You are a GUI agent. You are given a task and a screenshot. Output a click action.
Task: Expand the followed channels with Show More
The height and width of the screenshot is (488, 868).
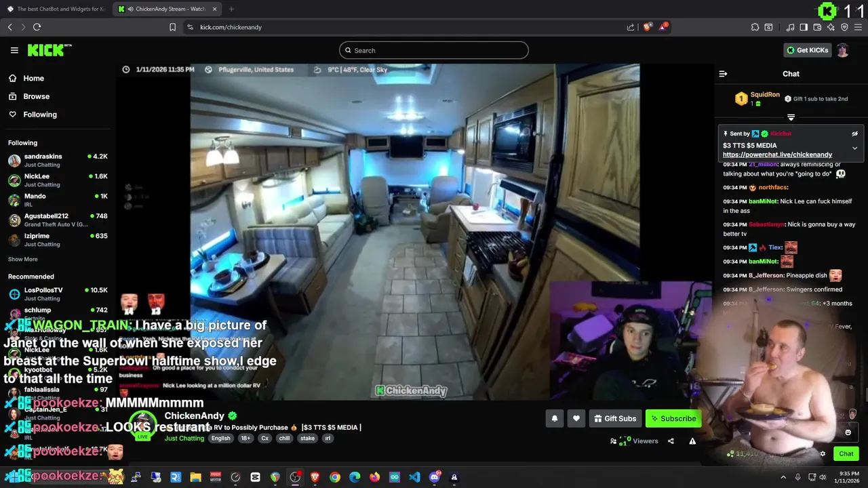coord(23,259)
